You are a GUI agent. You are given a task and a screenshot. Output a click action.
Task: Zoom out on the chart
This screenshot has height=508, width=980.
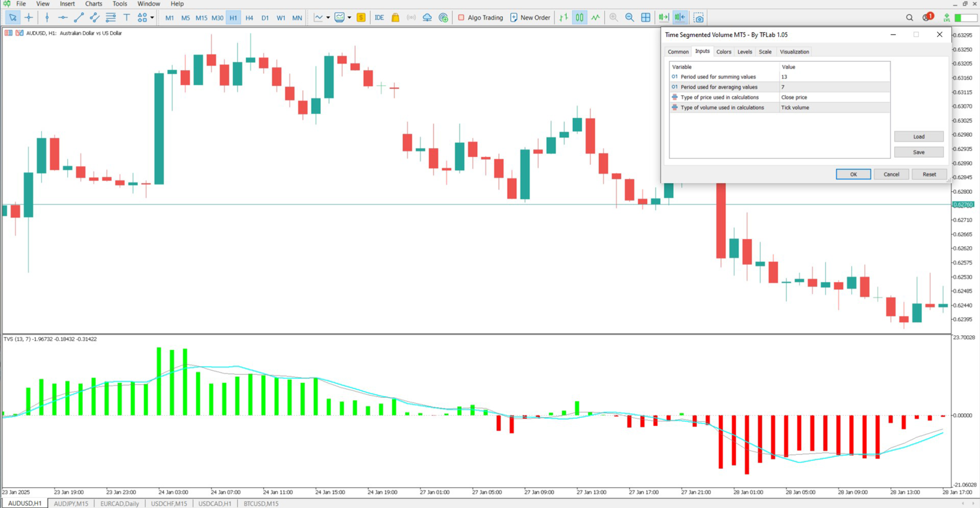(629, 17)
